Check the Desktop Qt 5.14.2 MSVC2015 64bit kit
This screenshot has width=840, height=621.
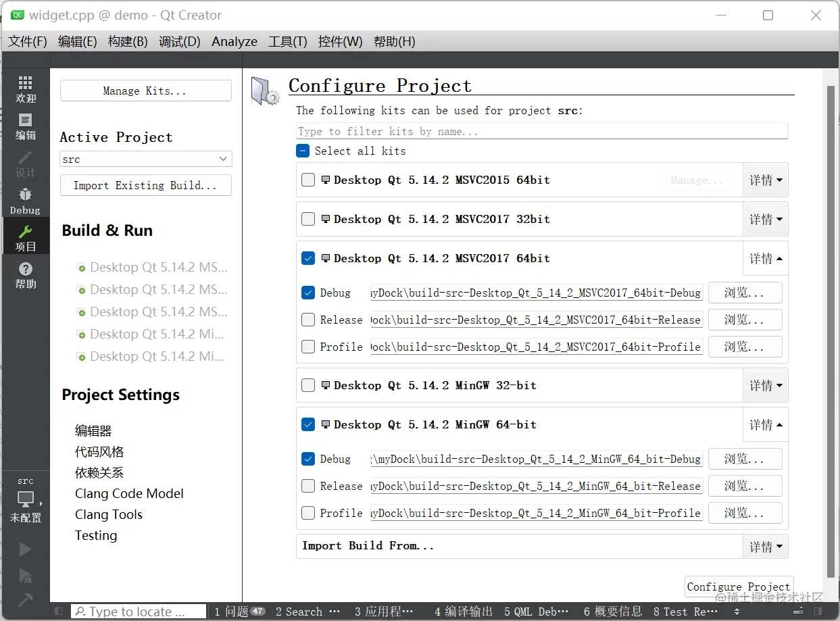point(308,180)
